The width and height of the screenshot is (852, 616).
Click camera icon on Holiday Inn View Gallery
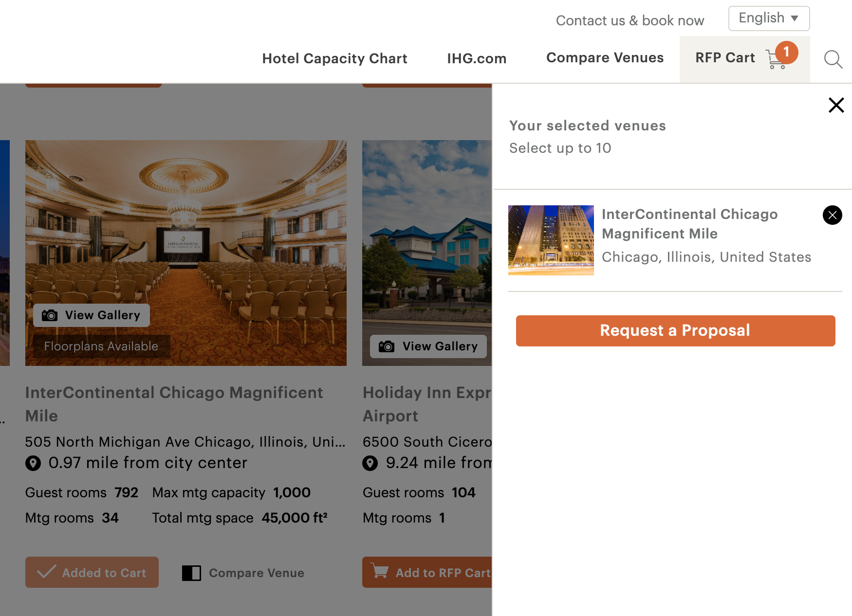[x=387, y=346]
